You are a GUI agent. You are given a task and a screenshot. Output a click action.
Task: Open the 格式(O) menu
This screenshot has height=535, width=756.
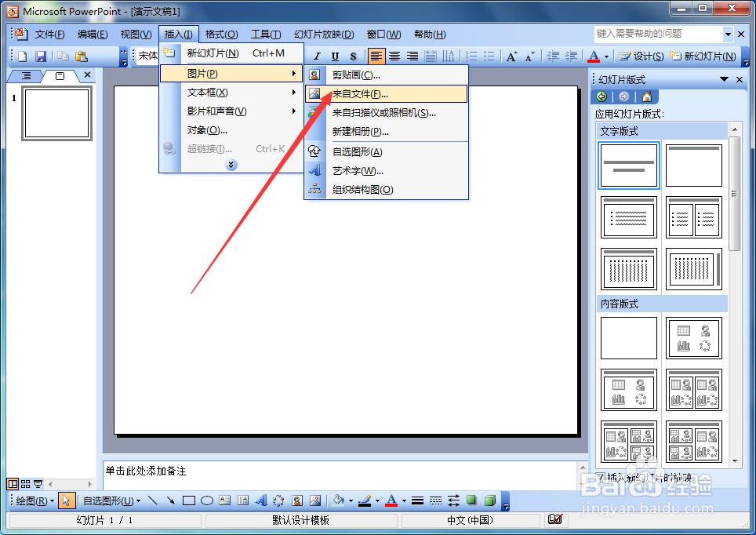coord(221,35)
